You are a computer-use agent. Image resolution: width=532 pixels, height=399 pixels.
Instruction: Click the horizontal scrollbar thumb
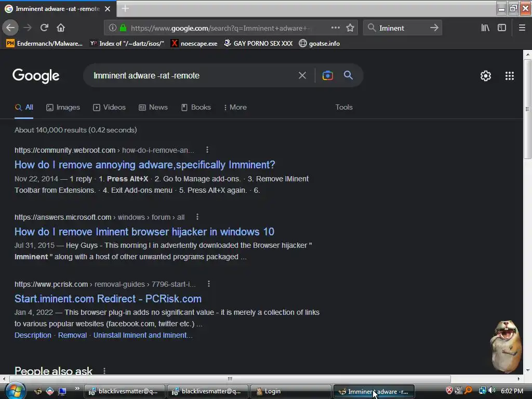[230, 379]
